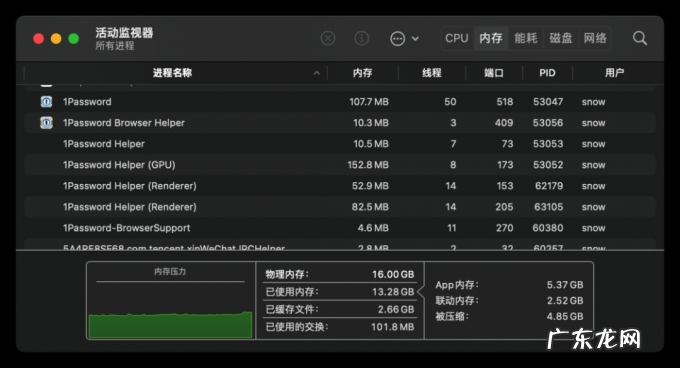This screenshot has height=368, width=680.
Task: Click the 已缓存文件 2.66 GB entry
Action: point(340,309)
